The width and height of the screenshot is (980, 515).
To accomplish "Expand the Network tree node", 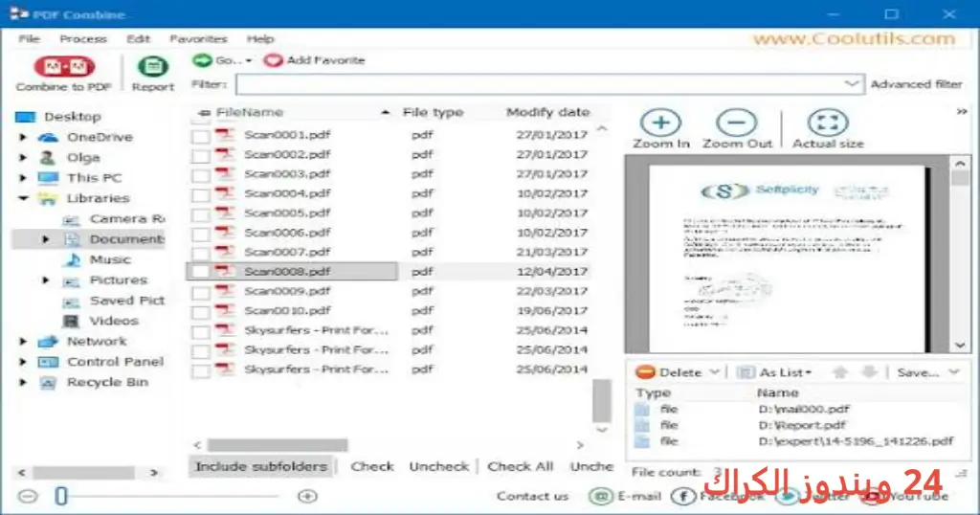I will [x=23, y=341].
